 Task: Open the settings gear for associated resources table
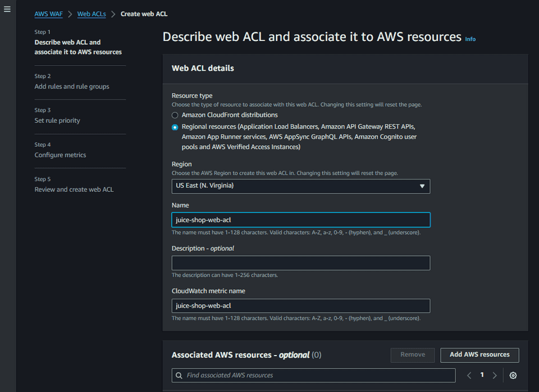pos(513,375)
